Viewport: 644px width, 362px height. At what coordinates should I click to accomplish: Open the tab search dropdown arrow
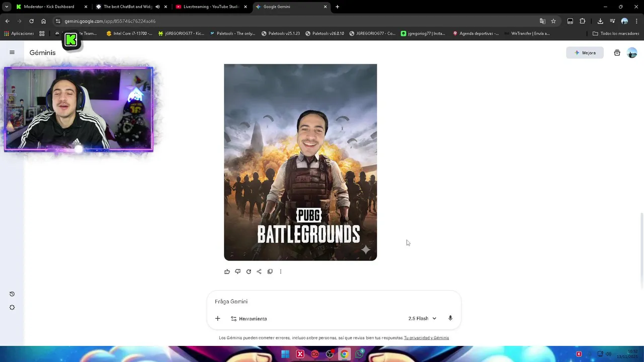7,7
